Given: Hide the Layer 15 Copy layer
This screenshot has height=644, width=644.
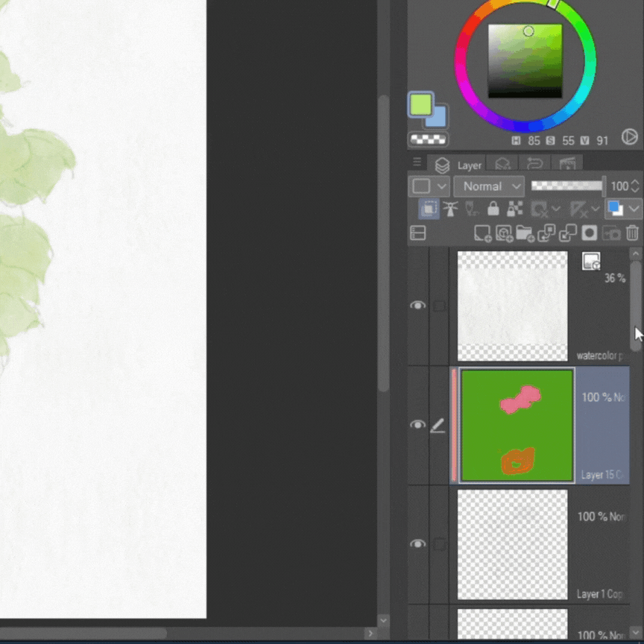Looking at the screenshot, I should (x=417, y=424).
